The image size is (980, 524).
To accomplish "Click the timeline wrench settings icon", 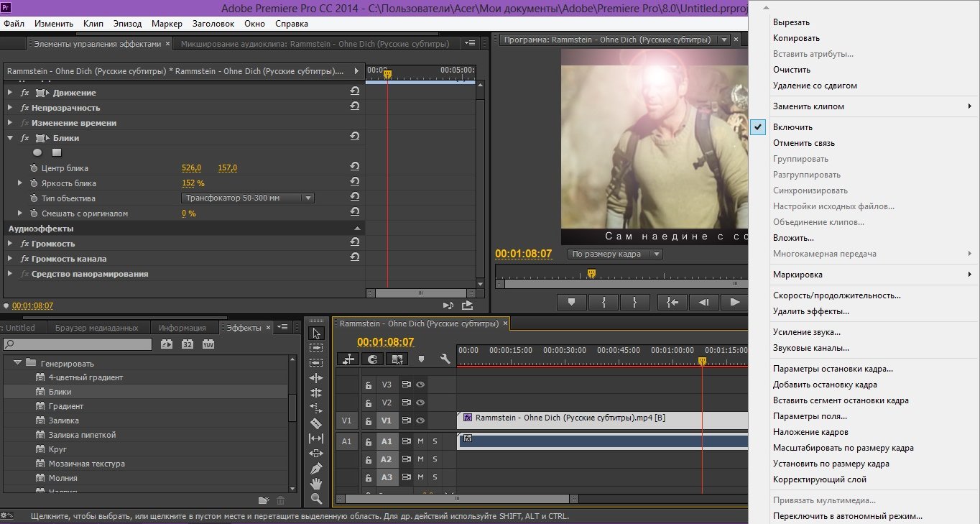I will pyautogui.click(x=445, y=359).
